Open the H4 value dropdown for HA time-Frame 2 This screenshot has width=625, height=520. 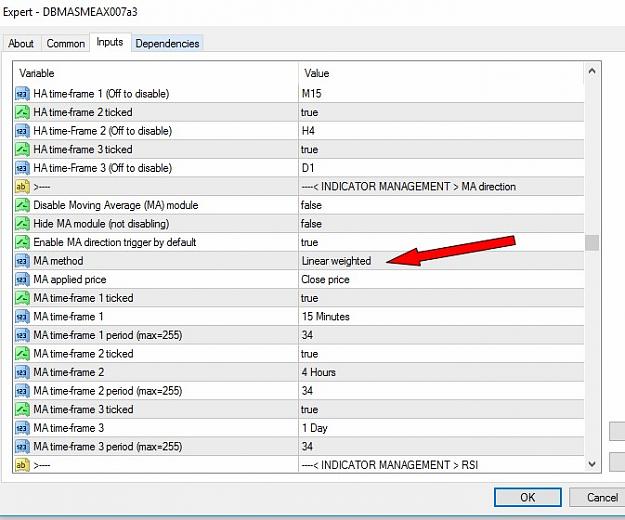click(x=308, y=131)
